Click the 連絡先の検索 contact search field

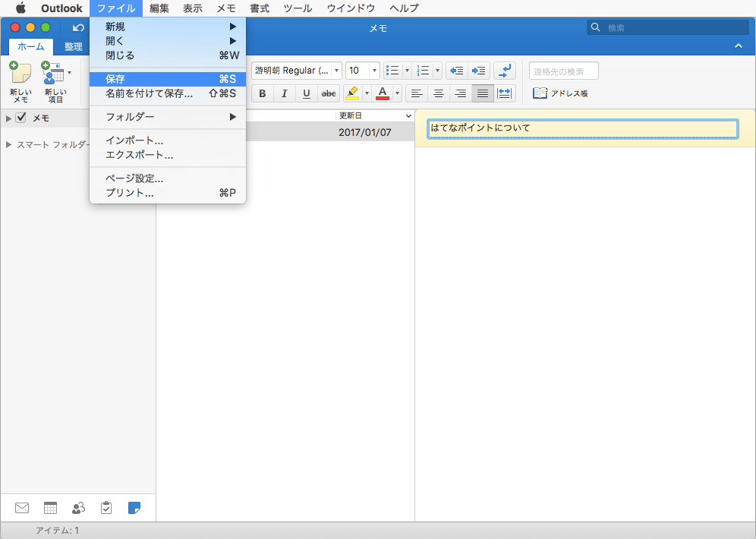pyautogui.click(x=564, y=71)
